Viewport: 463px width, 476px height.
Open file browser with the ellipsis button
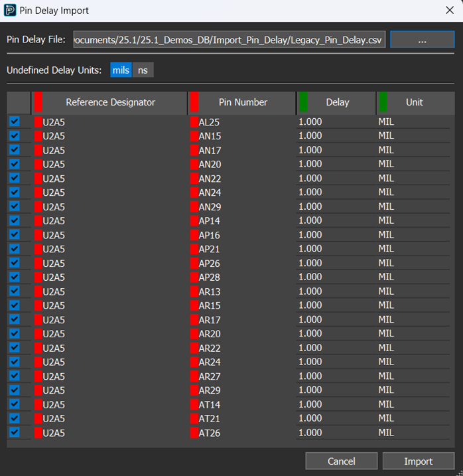coord(422,40)
